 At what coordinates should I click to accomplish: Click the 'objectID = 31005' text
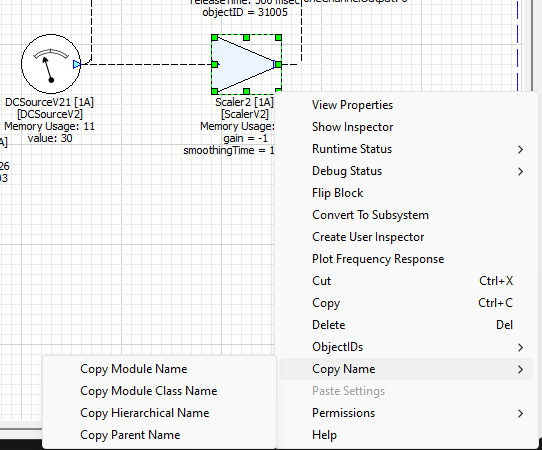tap(245, 12)
